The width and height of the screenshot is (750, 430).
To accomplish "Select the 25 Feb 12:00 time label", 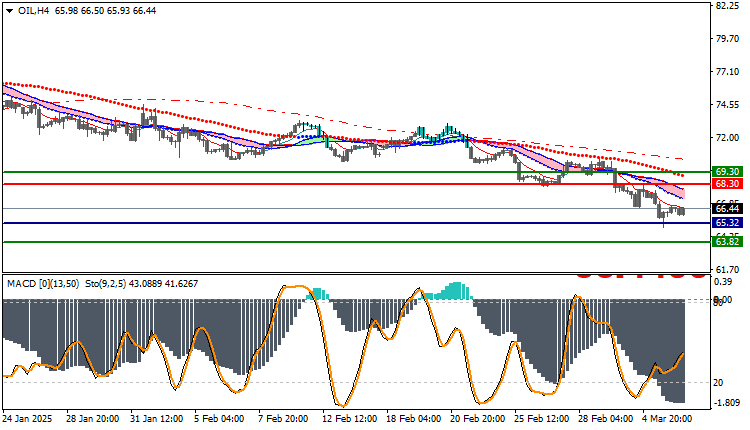I will (542, 419).
